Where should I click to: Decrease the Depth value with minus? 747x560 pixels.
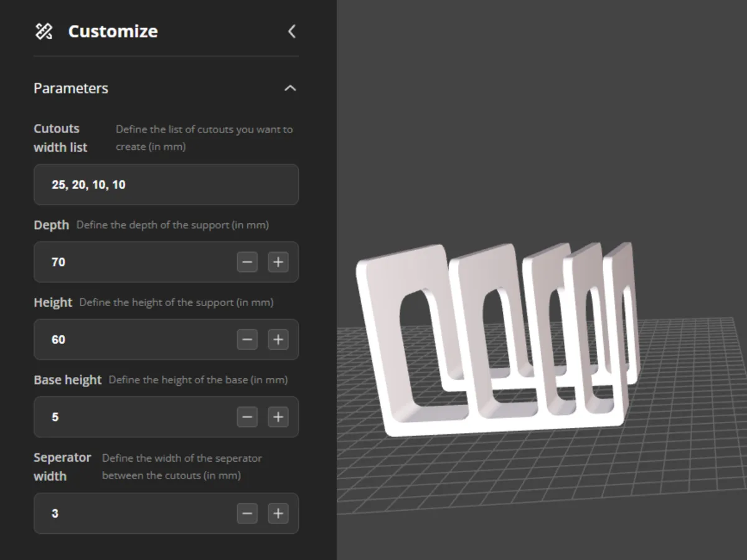247,262
